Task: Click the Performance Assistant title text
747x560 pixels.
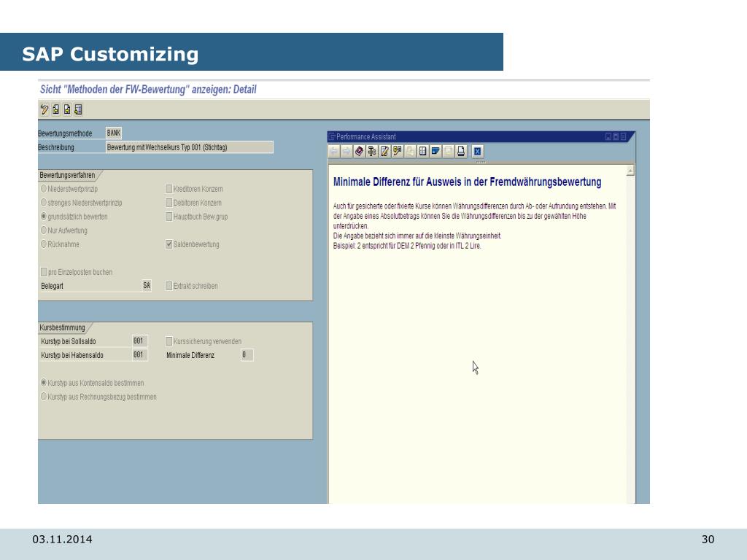Action: 366,136
